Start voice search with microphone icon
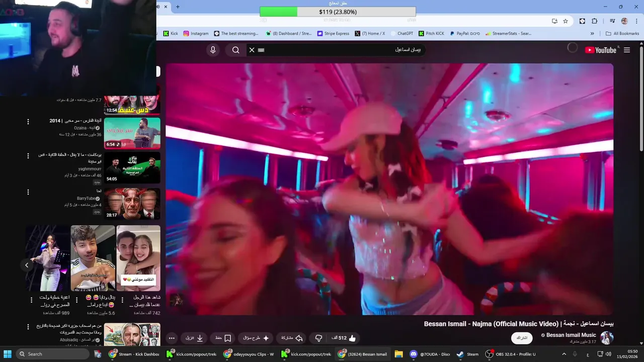The width and height of the screenshot is (644, 362). [x=213, y=50]
